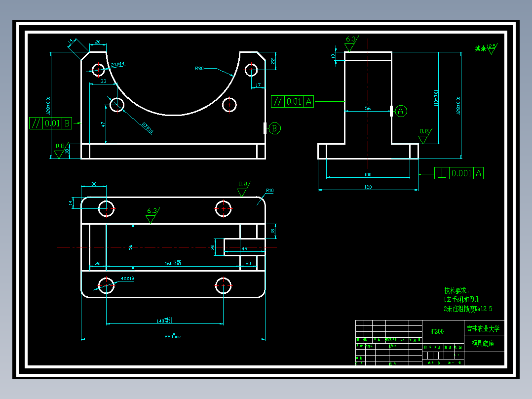Click the 220 overall length dimension

click(173, 336)
